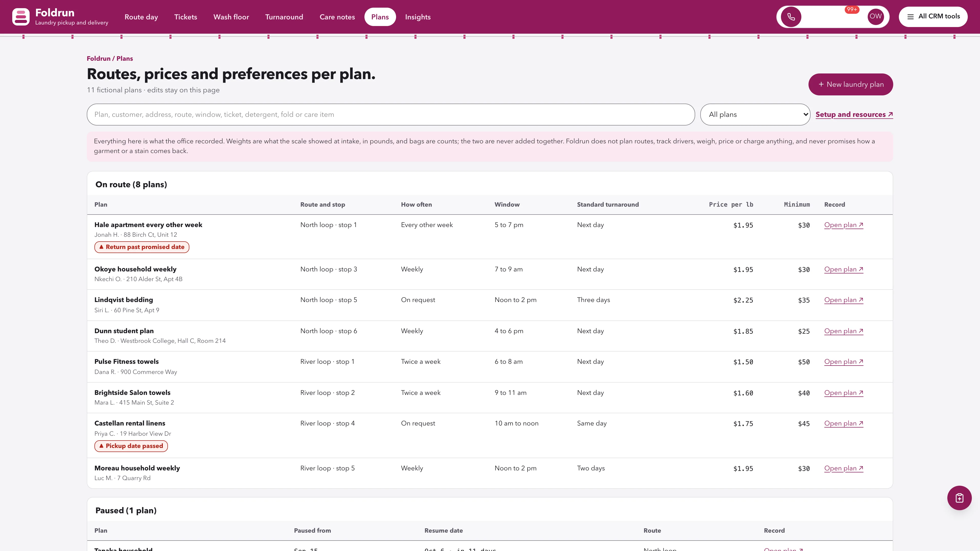Switch to the Turnaround tab

tap(284, 17)
